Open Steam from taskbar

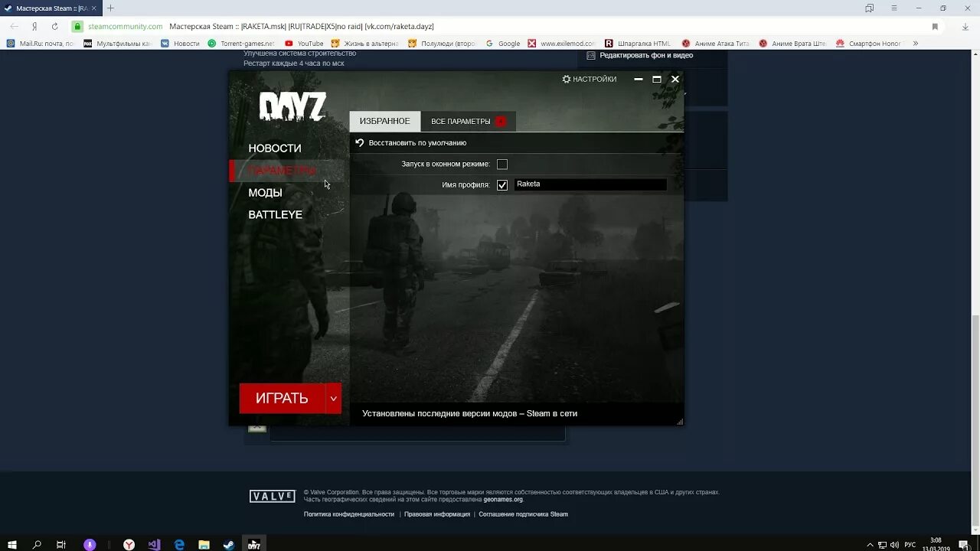point(229,544)
